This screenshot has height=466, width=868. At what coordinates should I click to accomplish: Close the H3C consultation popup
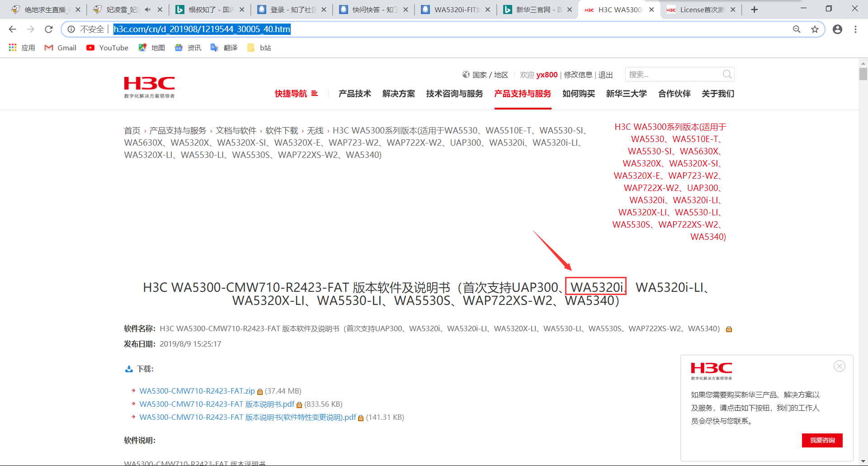pyautogui.click(x=840, y=366)
